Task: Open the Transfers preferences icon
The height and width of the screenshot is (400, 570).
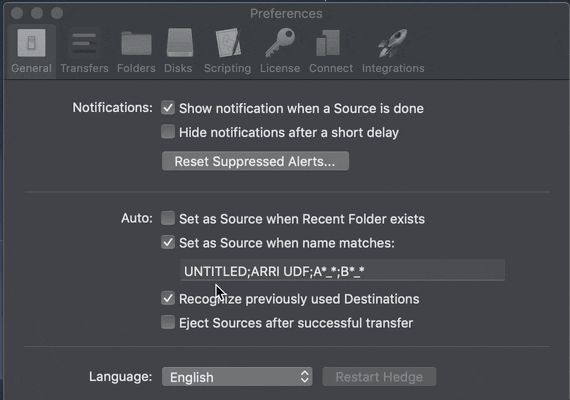Action: tap(84, 44)
